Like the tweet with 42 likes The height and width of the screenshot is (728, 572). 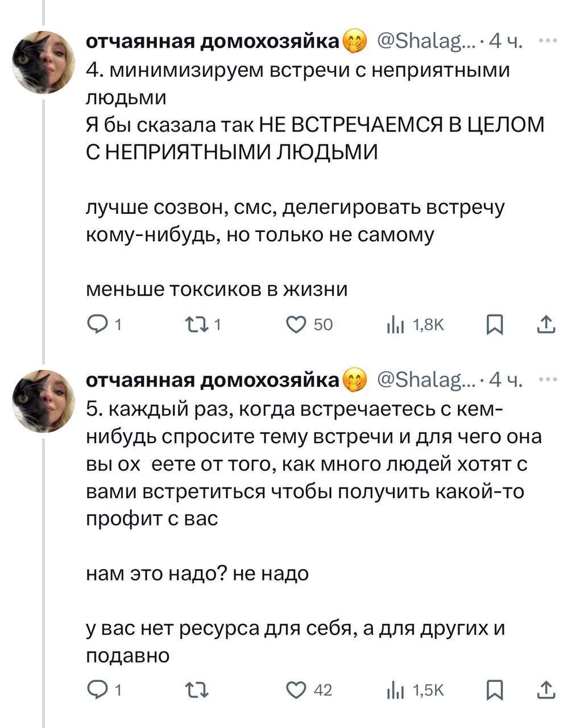[x=297, y=690]
